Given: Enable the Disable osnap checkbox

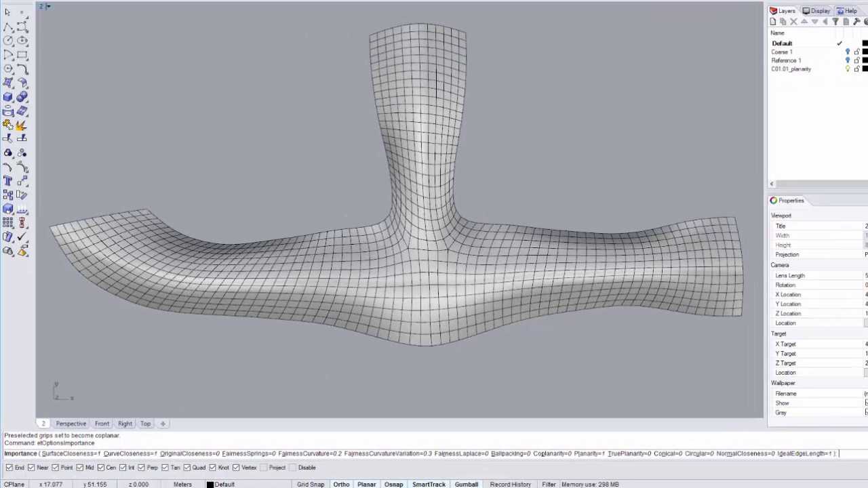Looking at the screenshot, I should (292, 468).
